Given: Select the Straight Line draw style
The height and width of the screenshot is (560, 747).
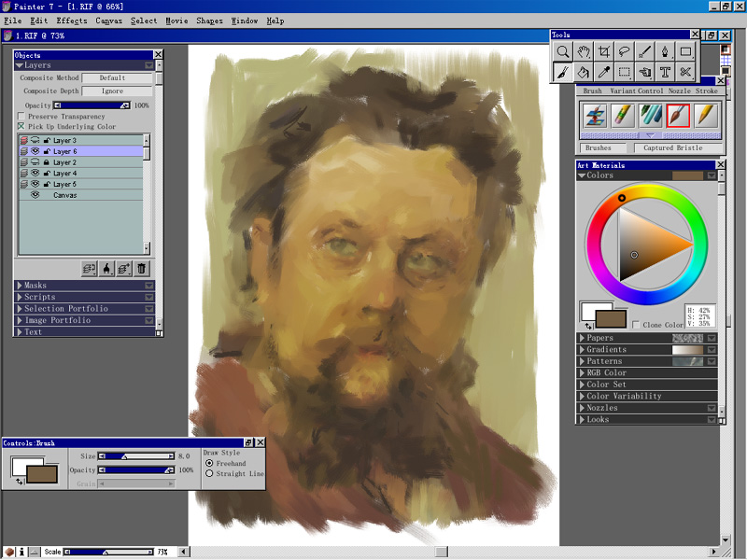Looking at the screenshot, I should pos(209,473).
